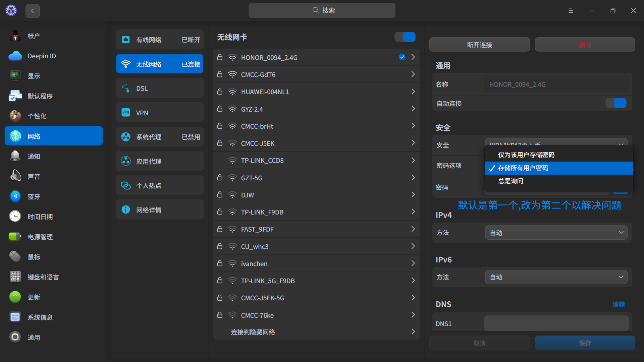The image size is (644, 362).
Task: Toggle the wireless network card switch
Action: click(405, 37)
